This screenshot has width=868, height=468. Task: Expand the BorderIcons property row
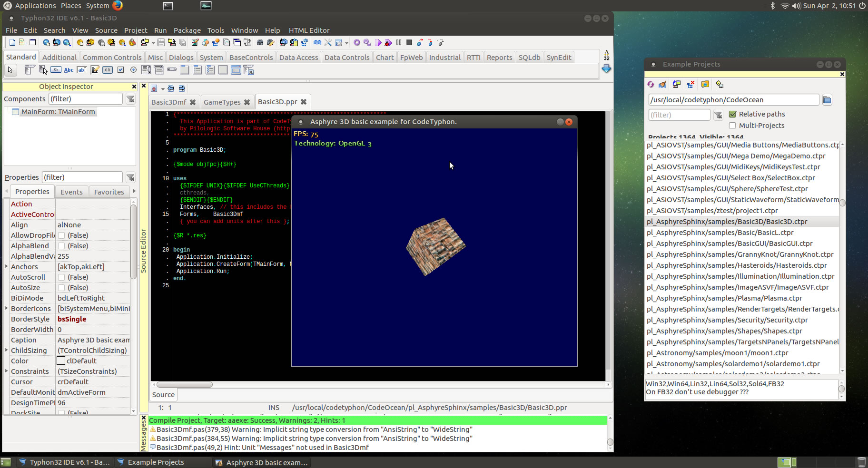[x=6, y=308]
